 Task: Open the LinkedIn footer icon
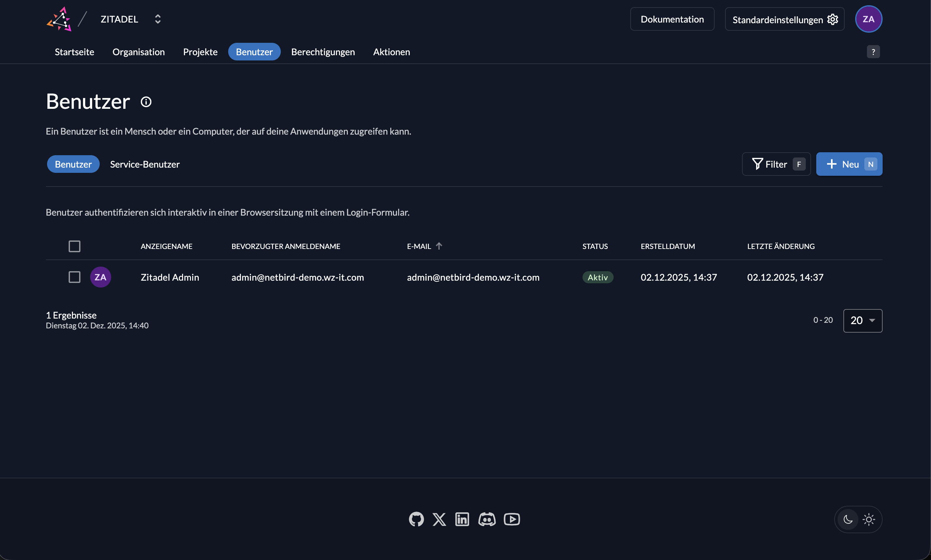pos(462,519)
